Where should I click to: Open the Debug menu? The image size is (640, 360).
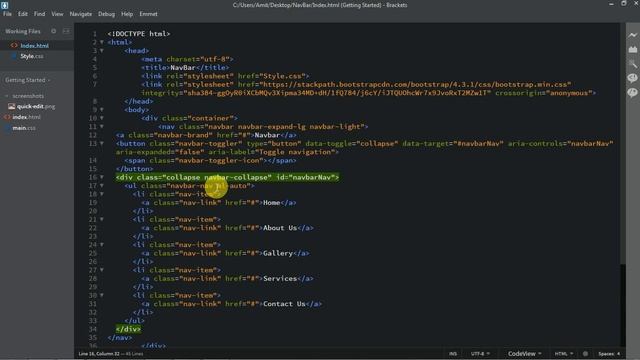pyautogui.click(x=107, y=14)
